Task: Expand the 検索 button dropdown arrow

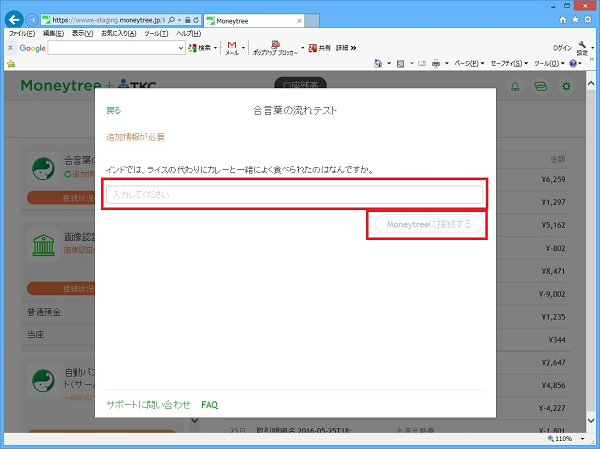Action: click(215, 48)
